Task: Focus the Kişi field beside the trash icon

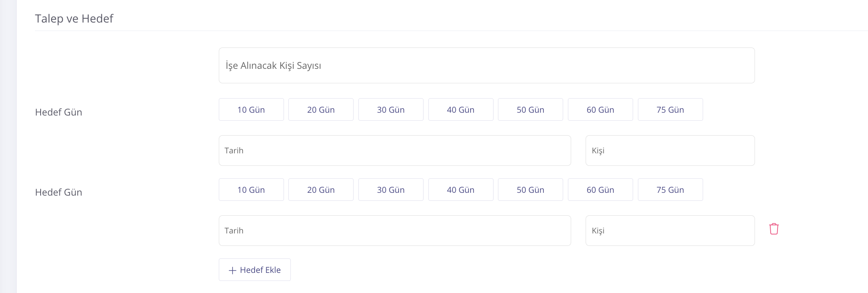Action: click(670, 231)
